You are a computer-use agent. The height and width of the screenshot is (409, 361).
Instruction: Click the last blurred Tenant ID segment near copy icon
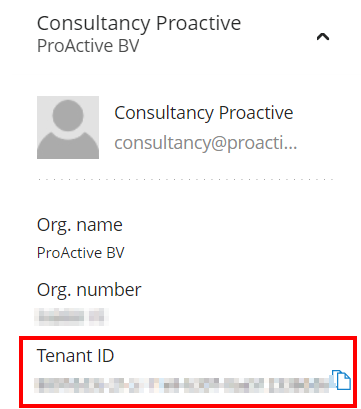click(x=299, y=385)
